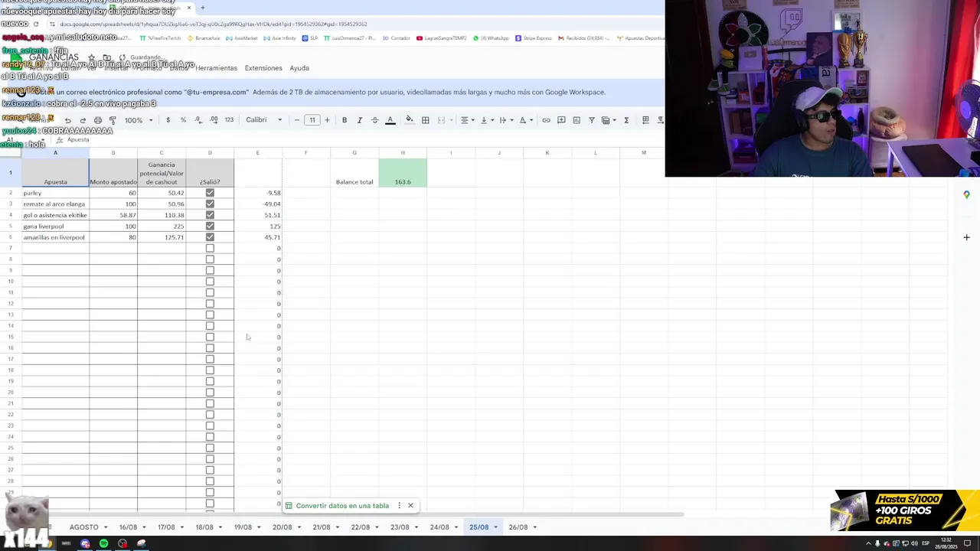This screenshot has width=980, height=551.
Task: Open Google Maps side panel icon
Action: (x=966, y=195)
